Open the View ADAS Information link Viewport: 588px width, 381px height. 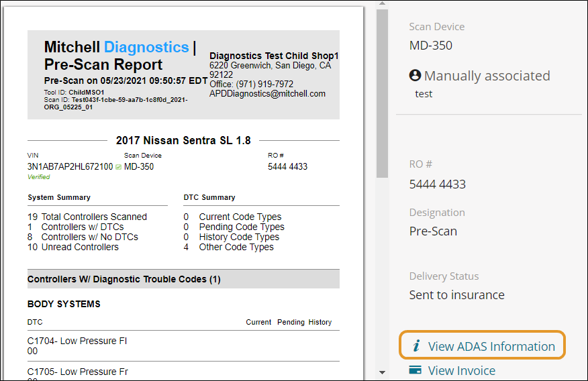click(482, 346)
